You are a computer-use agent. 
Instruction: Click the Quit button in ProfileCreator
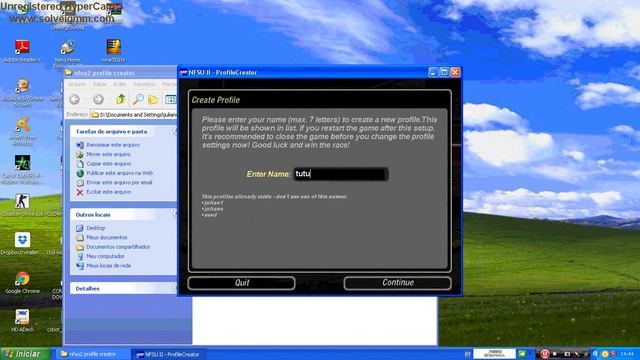pyautogui.click(x=241, y=283)
